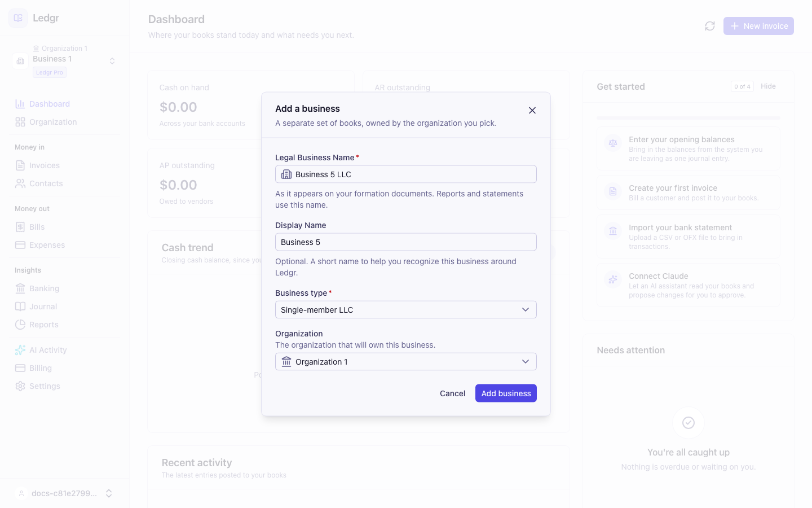Click the New invoice button

pyautogui.click(x=758, y=26)
